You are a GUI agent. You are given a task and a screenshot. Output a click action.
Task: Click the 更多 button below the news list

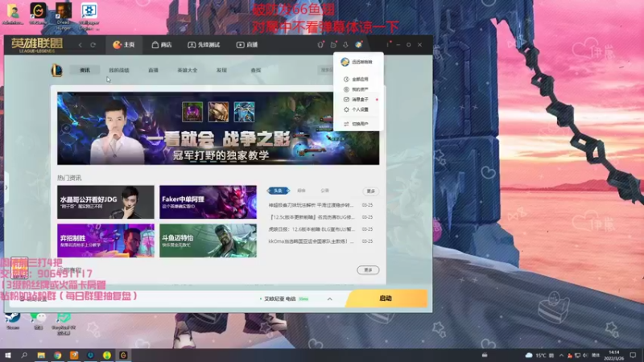point(368,269)
